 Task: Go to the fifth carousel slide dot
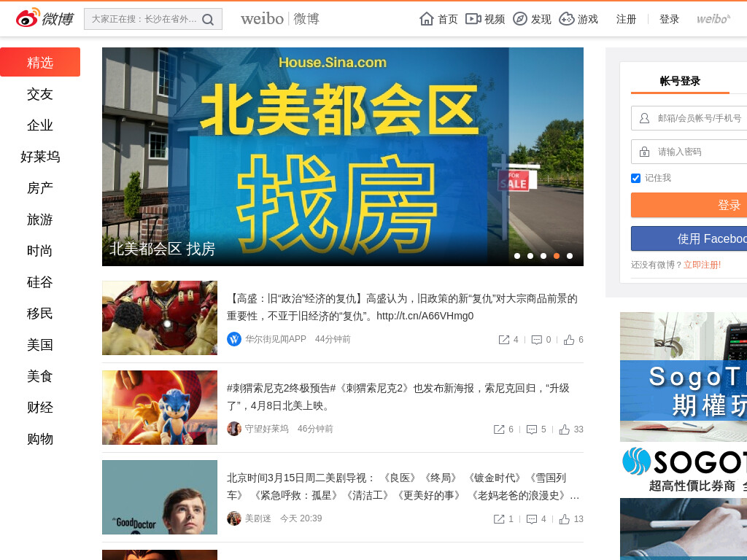[x=570, y=256]
